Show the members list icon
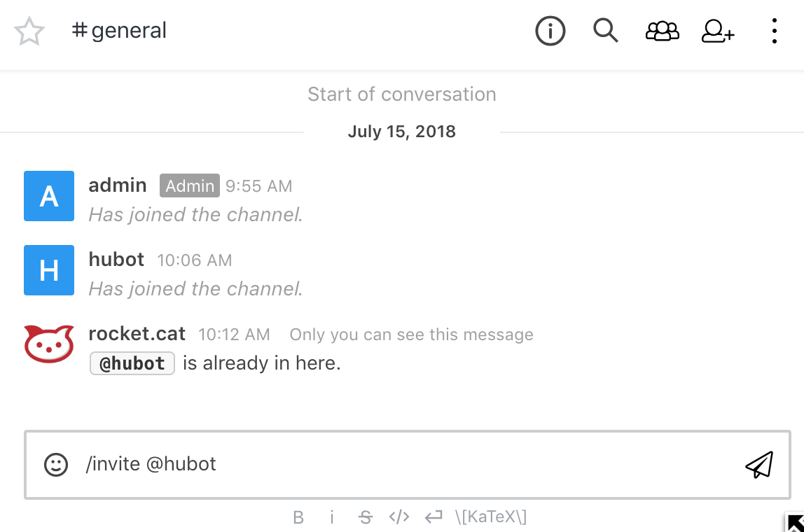This screenshot has height=532, width=804. pyautogui.click(x=662, y=31)
